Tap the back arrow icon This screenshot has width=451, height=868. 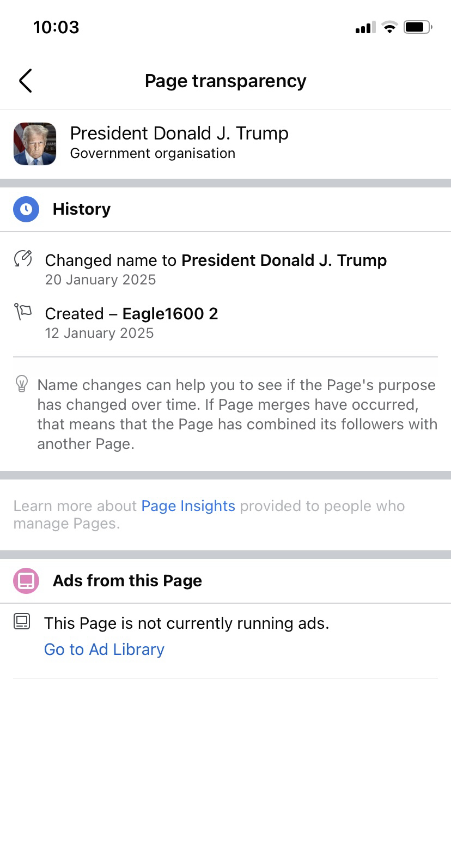26,81
